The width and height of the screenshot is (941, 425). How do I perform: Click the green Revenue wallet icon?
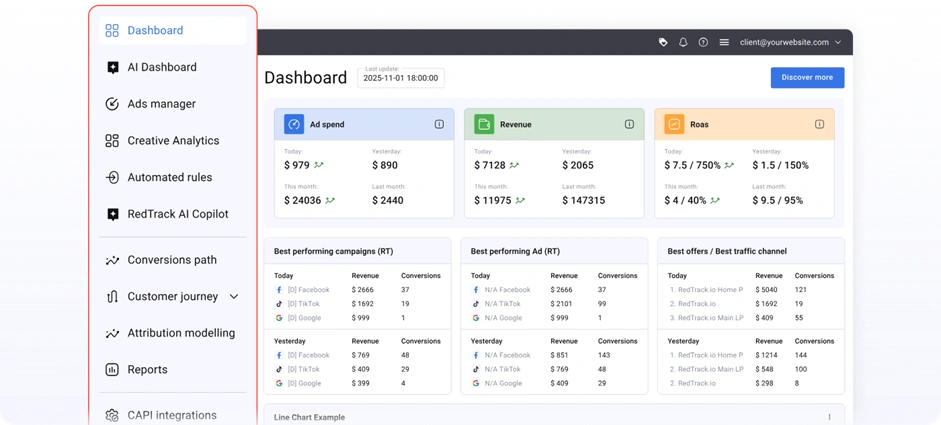[484, 125]
